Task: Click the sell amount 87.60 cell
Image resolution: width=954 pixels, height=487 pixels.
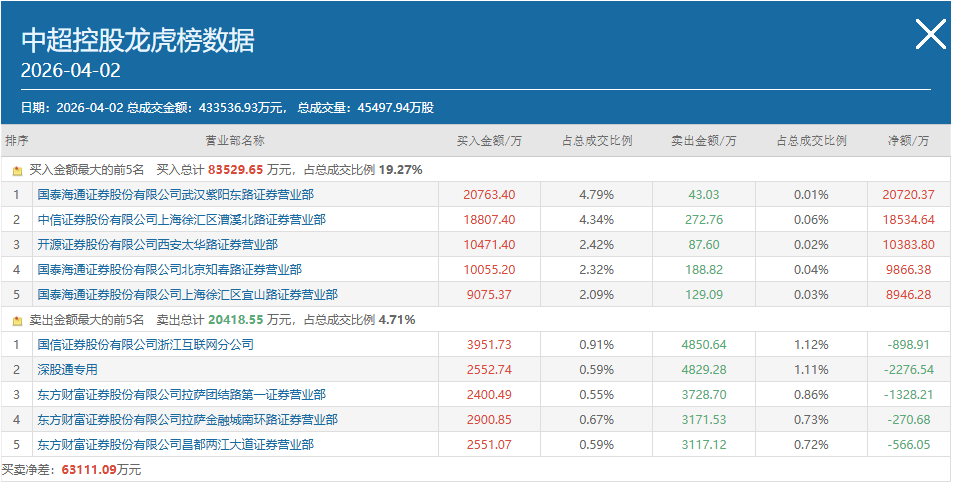Action: pyautogui.click(x=704, y=245)
